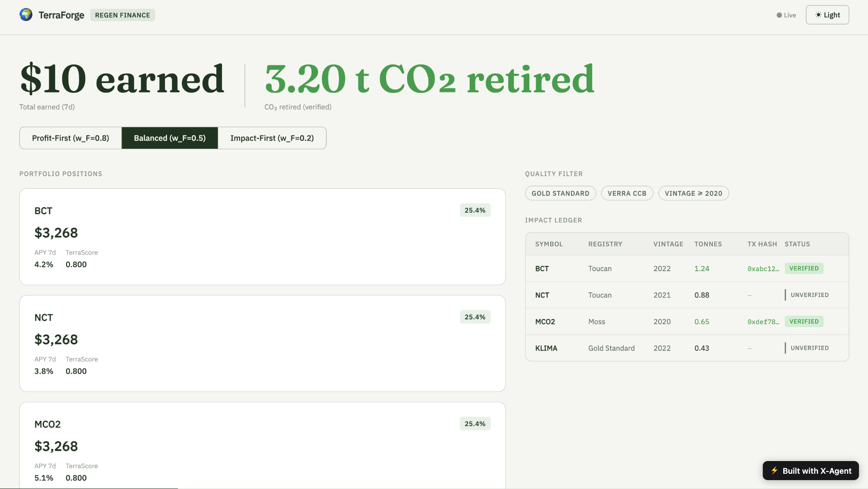Click the lightning bolt icon in the X-Agent badge

point(774,470)
